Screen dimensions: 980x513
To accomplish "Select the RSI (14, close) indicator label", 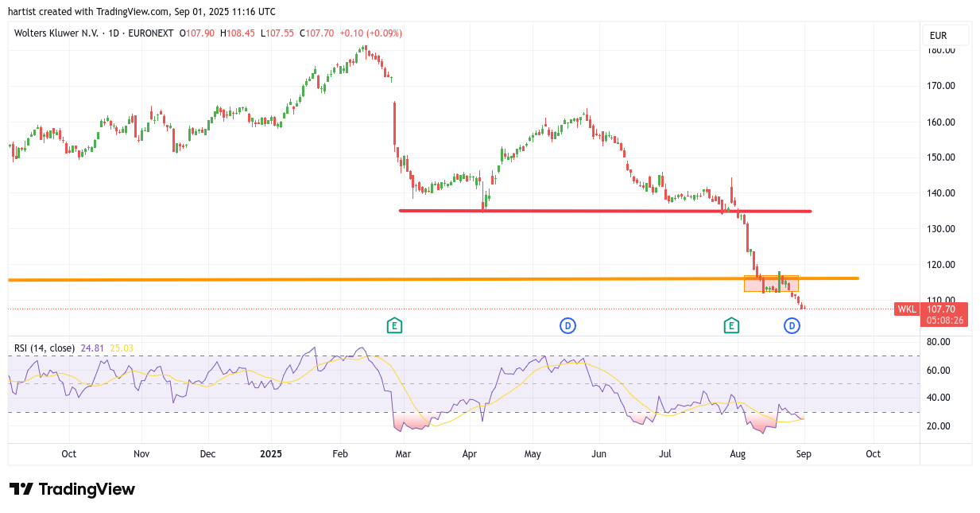I will [x=45, y=348].
